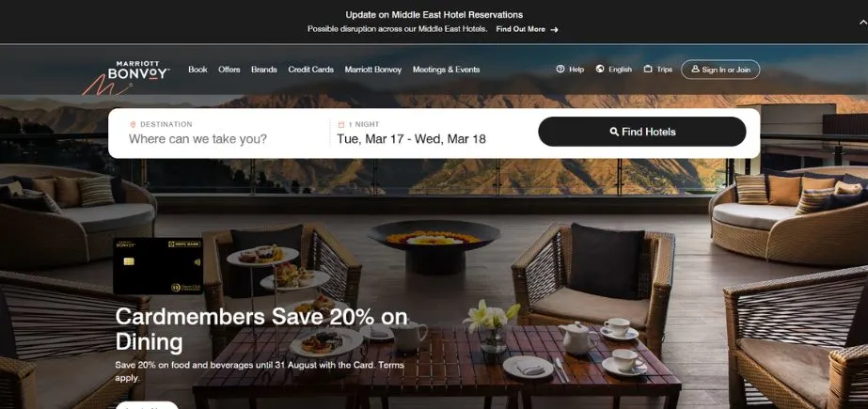Image resolution: width=868 pixels, height=409 pixels.
Task: Open the Trips suitcase icon
Action: [x=648, y=70]
